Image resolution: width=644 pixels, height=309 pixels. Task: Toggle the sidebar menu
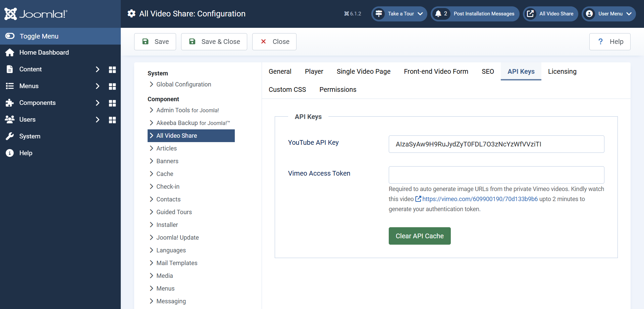click(x=60, y=36)
